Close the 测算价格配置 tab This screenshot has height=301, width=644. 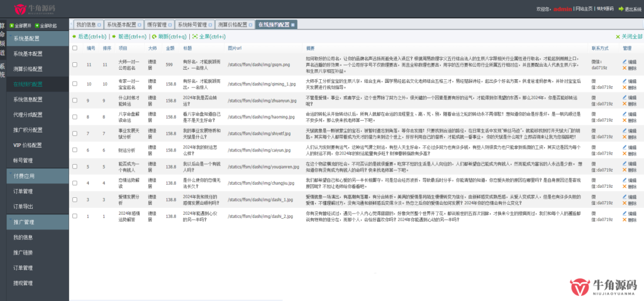(x=250, y=25)
